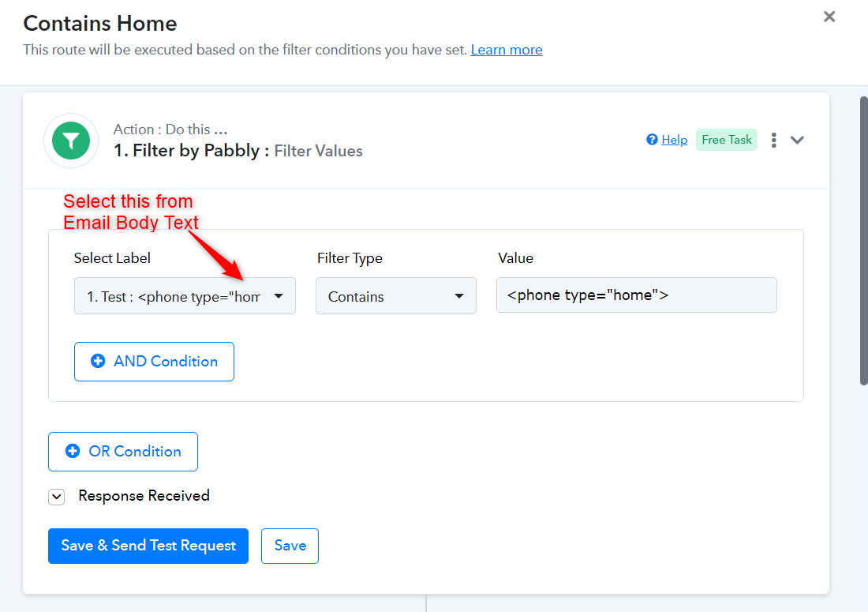
Task: Click the plus icon in AND Condition
Action: tap(98, 361)
